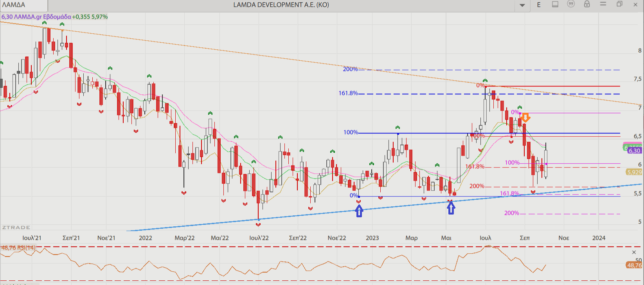The width and height of the screenshot is (644, 285).
Task: Select the magenta 100% Fibonacci level label
Action: click(x=512, y=162)
